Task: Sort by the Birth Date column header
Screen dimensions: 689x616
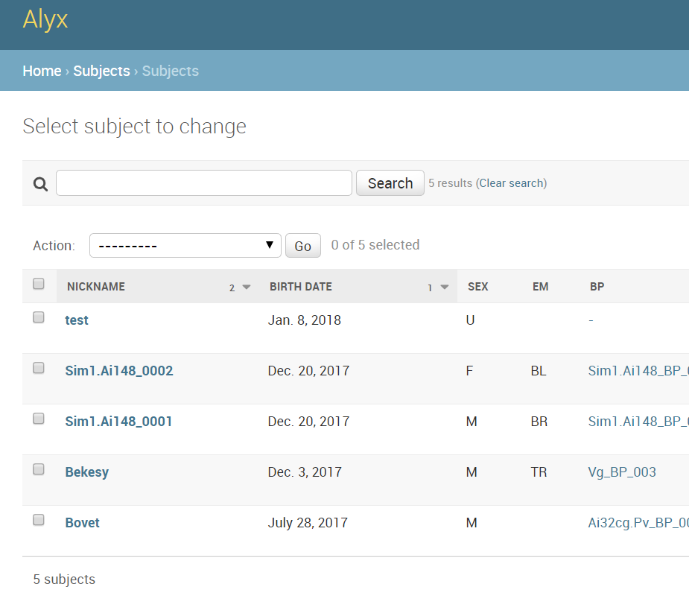Action: [x=301, y=287]
